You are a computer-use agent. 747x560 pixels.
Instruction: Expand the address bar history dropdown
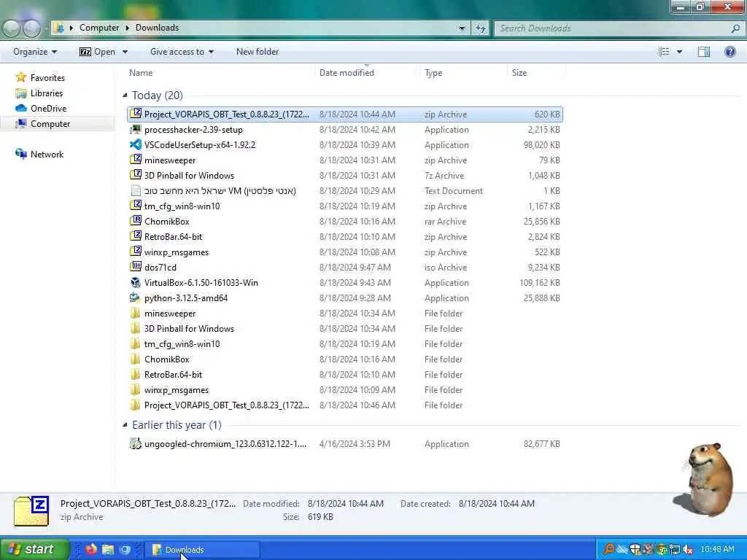coord(462,28)
